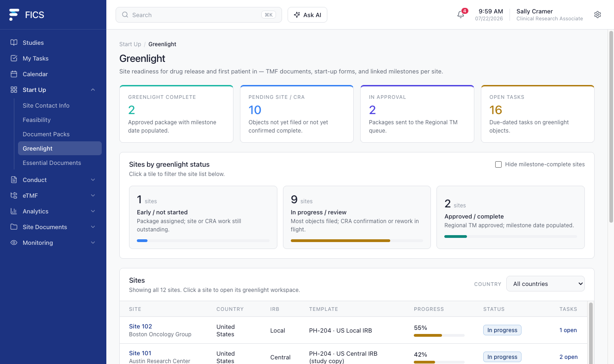Viewport: 614px width, 364px height.
Task: Filter by Early / not started tile
Action: coord(203,217)
